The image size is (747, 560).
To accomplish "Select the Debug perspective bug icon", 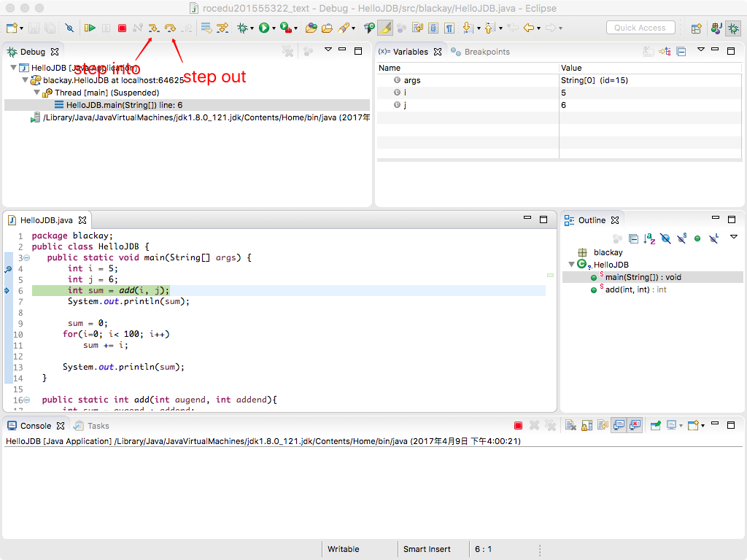I will pyautogui.click(x=733, y=28).
